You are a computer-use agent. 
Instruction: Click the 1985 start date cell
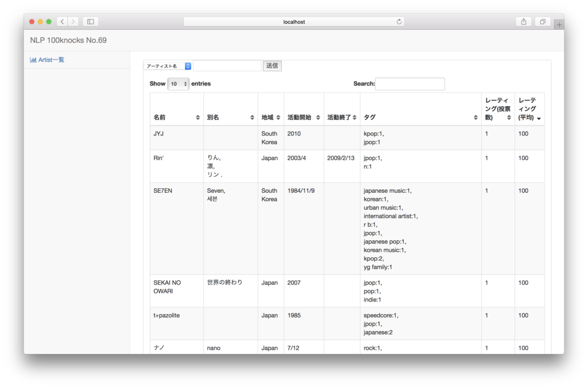(x=304, y=324)
